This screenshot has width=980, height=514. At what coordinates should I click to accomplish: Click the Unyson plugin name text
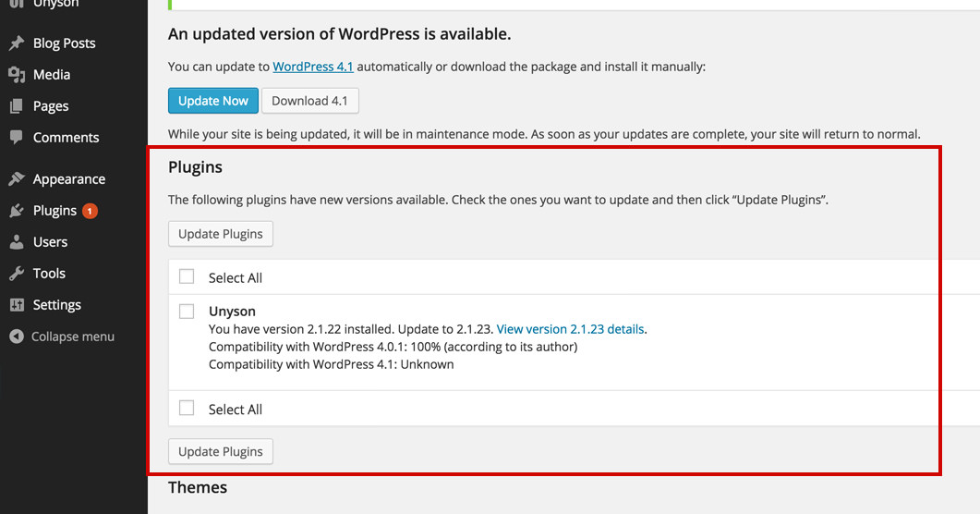(232, 312)
